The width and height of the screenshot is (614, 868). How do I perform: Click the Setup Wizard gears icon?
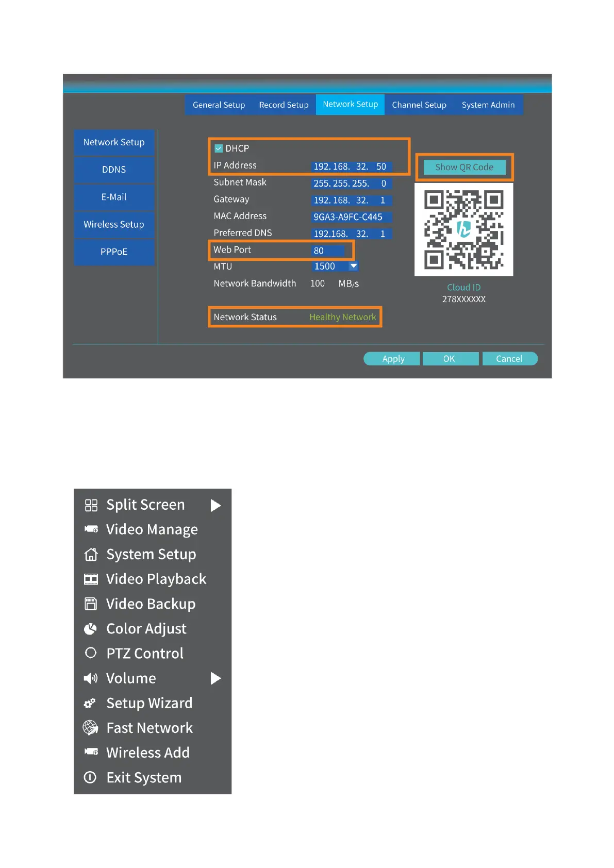[x=90, y=704]
